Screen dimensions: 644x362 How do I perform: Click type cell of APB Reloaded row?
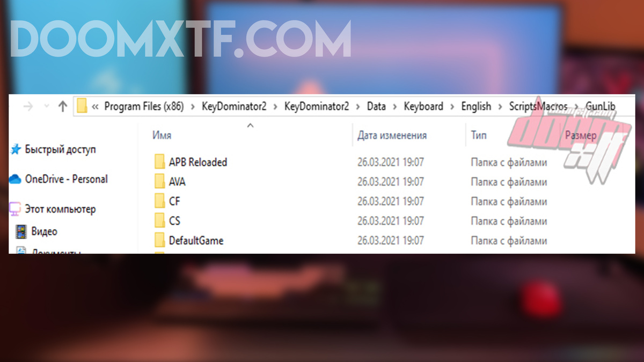click(509, 162)
